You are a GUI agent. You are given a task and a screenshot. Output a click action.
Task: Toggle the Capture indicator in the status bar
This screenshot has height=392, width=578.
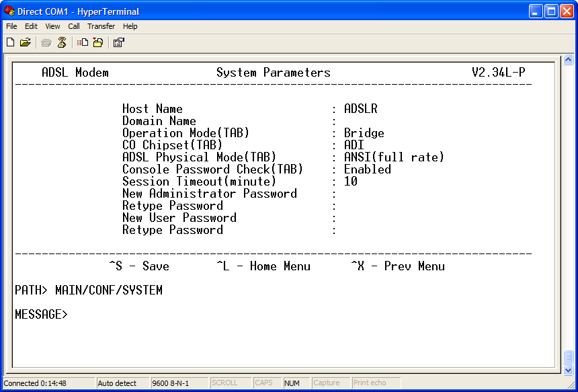[x=330, y=382]
